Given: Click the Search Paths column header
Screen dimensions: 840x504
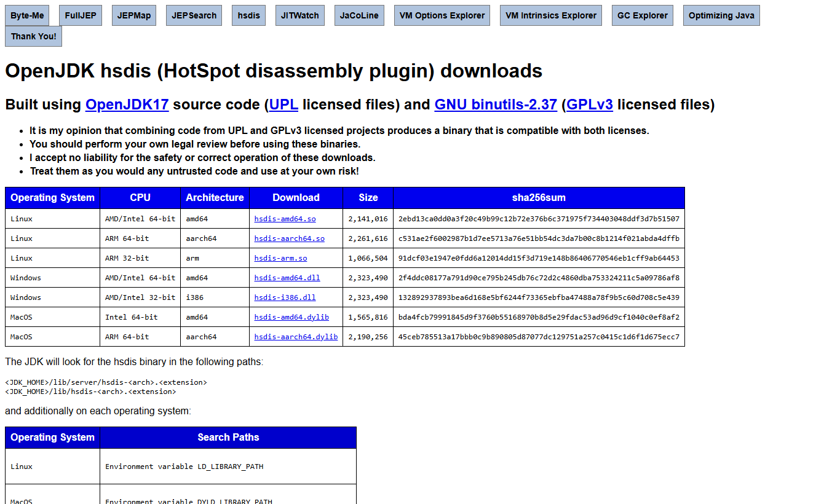Looking at the screenshot, I should pyautogui.click(x=228, y=438).
